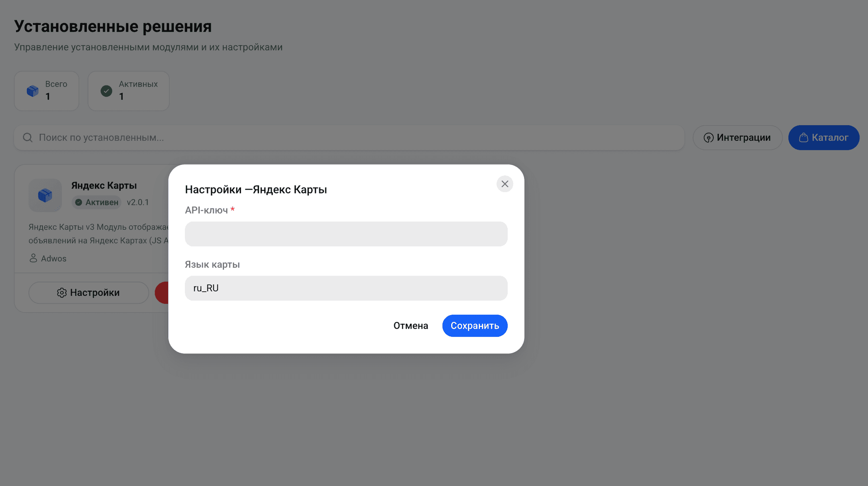
Task: Click the version label v2.0.1
Action: 138,202
